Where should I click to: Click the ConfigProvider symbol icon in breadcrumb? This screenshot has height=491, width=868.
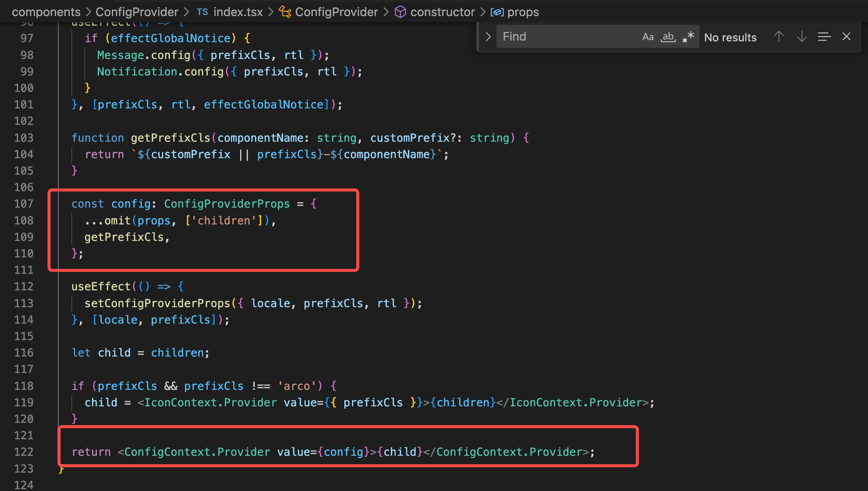(x=285, y=12)
